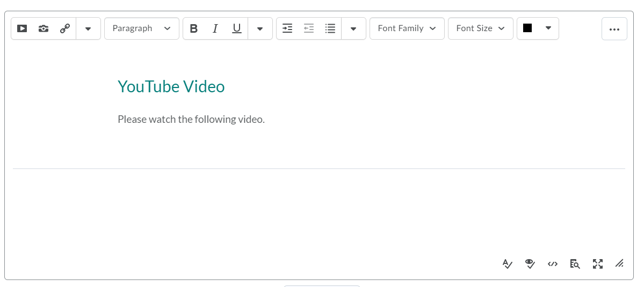Toggle Italic formatting
Viewport: 644px width, 287px height.
click(215, 28)
